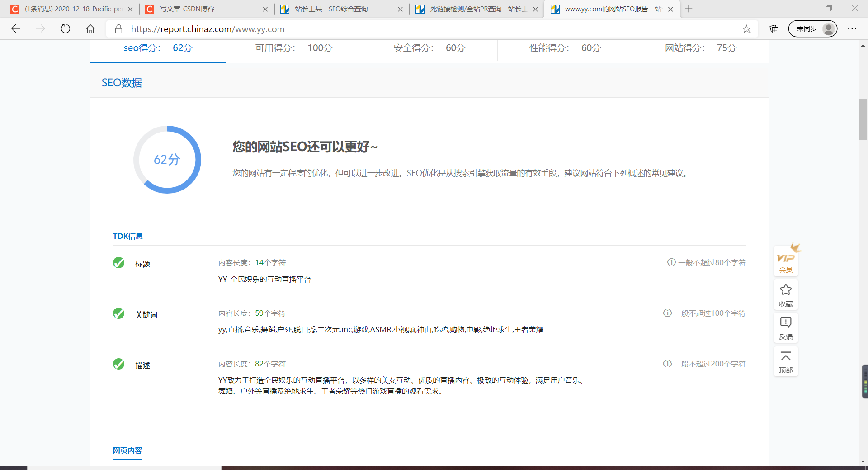
Task: Click the browser Home icon
Action: (90, 29)
